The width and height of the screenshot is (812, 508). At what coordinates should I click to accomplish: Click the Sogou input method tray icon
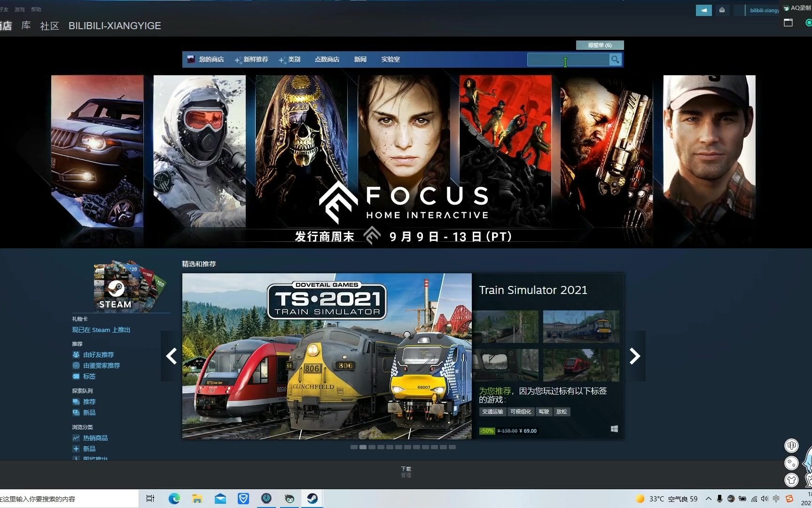tap(789, 499)
